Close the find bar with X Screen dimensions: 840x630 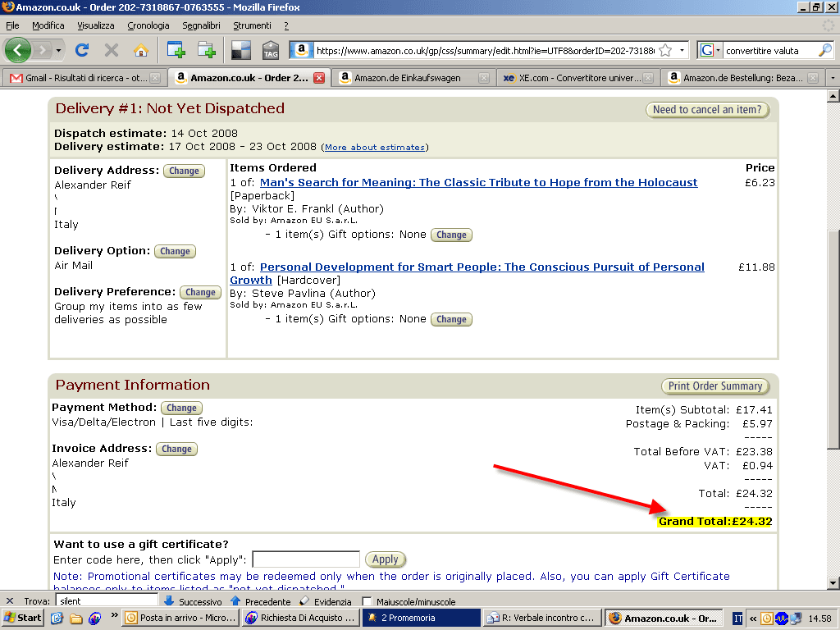(10, 601)
